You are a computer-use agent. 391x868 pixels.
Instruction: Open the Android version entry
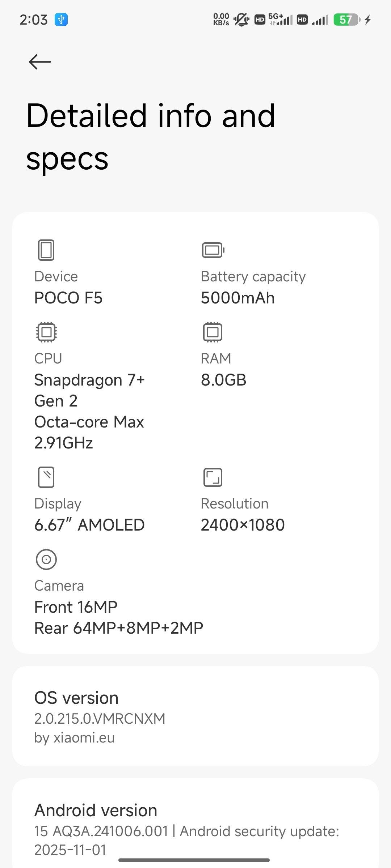195,829
